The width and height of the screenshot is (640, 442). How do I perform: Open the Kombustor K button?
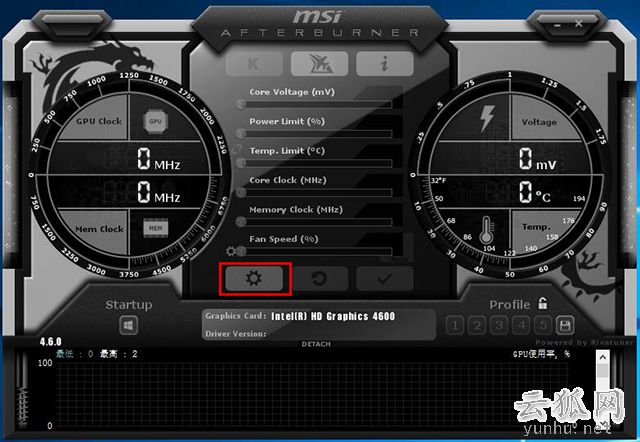click(253, 64)
